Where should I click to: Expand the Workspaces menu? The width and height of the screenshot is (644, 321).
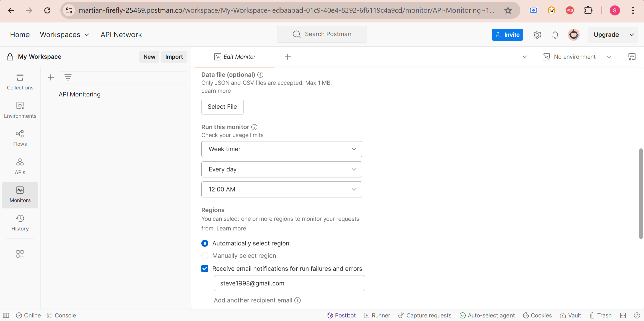coord(64,35)
